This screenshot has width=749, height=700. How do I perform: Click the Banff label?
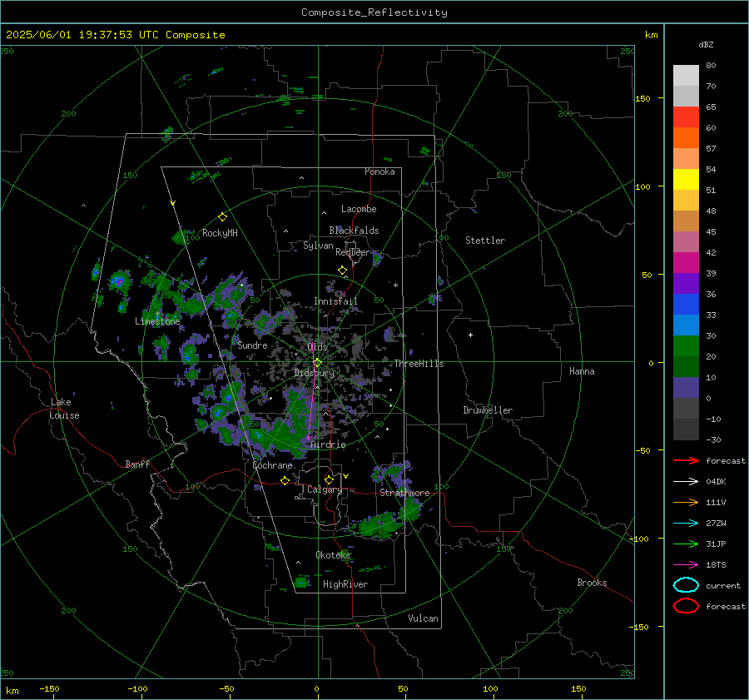coord(137,464)
